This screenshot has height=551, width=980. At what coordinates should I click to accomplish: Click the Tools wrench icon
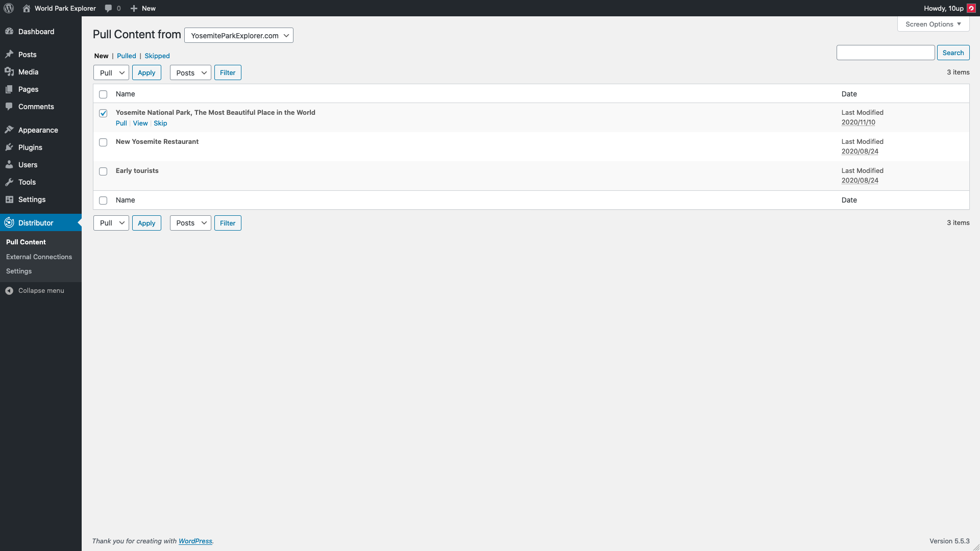[9, 182]
